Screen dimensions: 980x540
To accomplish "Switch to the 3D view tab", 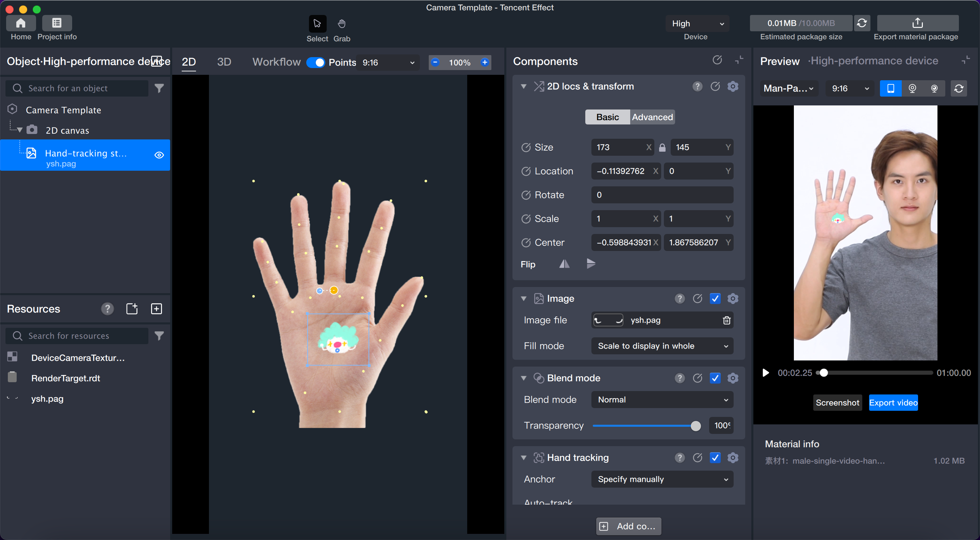I will click(224, 62).
